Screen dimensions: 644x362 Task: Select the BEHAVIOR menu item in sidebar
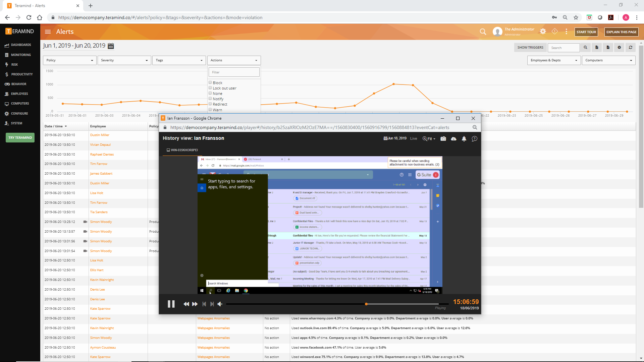tap(18, 84)
